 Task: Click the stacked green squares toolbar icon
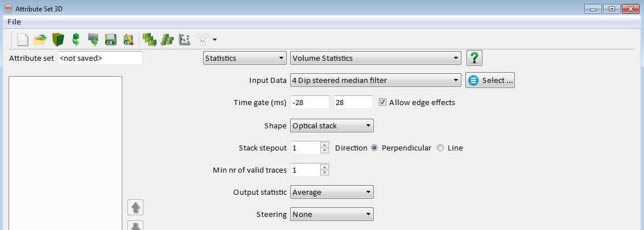point(149,40)
